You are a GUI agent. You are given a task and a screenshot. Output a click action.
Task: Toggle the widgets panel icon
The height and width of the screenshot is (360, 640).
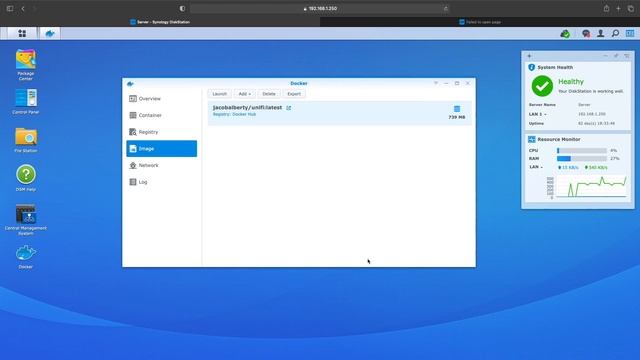[630, 33]
